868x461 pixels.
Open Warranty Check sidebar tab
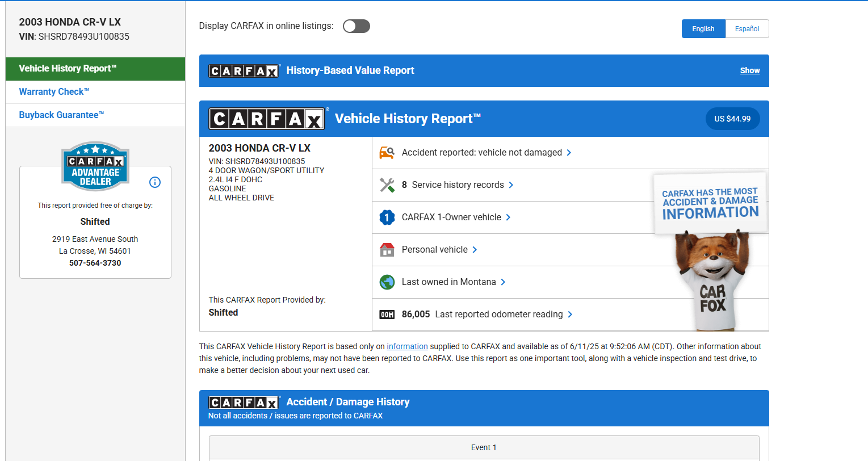[95, 92]
